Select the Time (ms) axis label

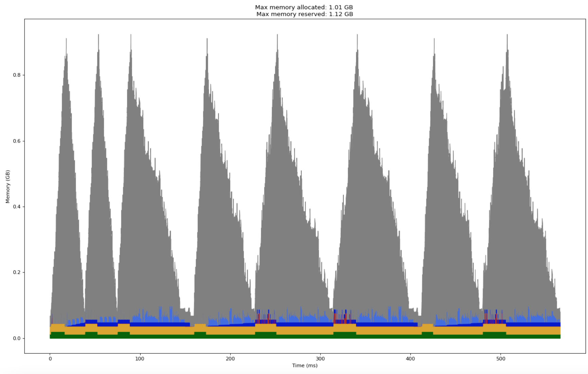[305, 366]
